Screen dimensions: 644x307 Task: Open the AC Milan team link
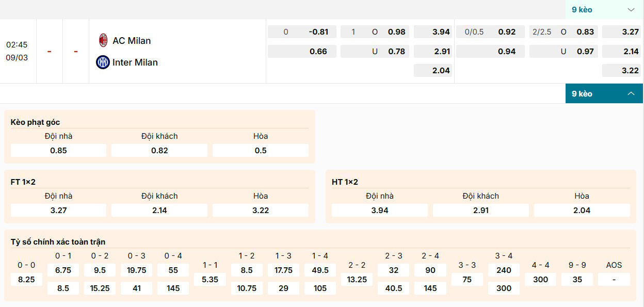132,41
